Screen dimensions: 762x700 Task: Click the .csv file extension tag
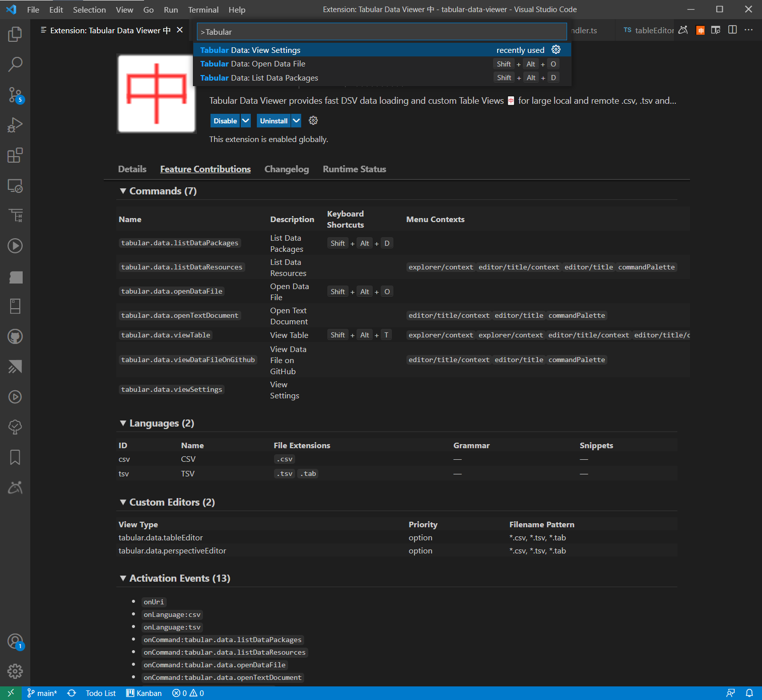285,459
